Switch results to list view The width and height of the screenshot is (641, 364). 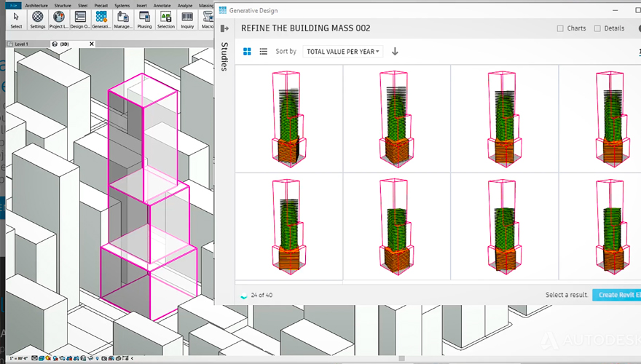[x=263, y=52]
